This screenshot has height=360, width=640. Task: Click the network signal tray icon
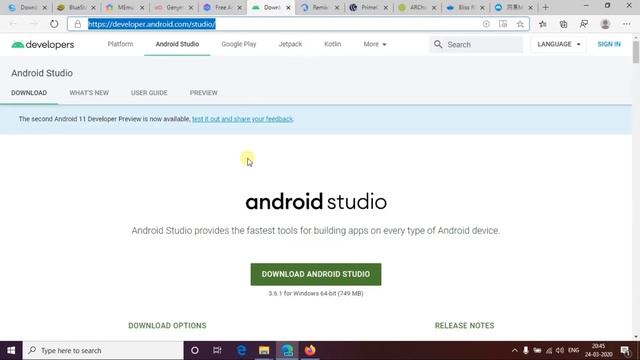point(549,350)
